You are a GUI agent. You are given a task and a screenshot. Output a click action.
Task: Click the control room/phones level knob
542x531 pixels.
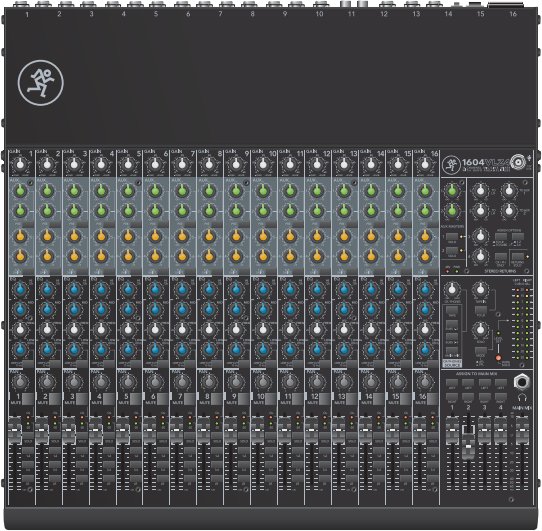coord(452,289)
